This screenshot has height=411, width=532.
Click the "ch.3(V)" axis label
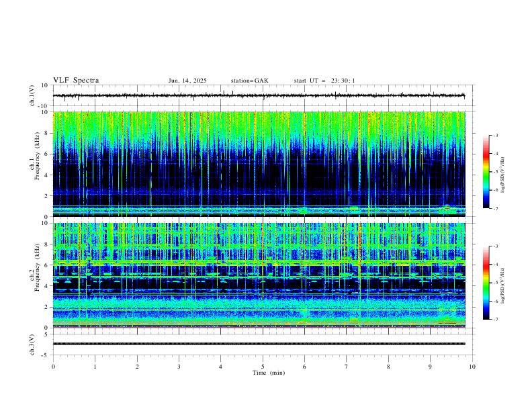(x=32, y=345)
